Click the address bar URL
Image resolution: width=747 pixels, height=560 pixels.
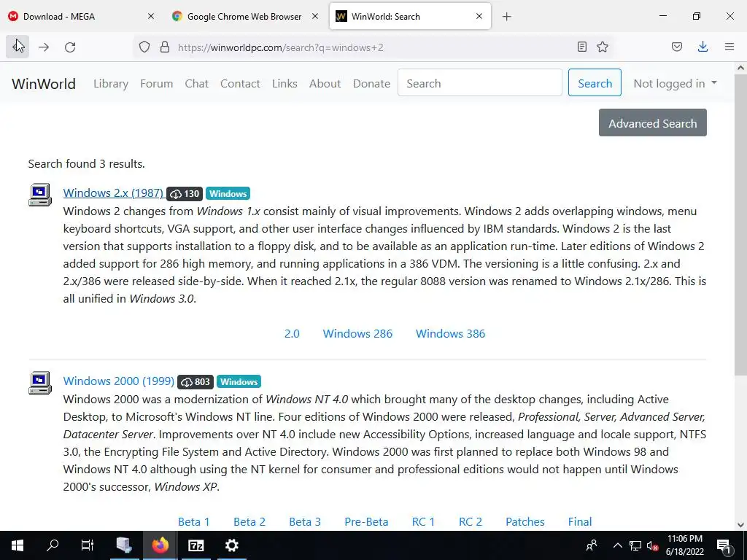click(x=281, y=47)
